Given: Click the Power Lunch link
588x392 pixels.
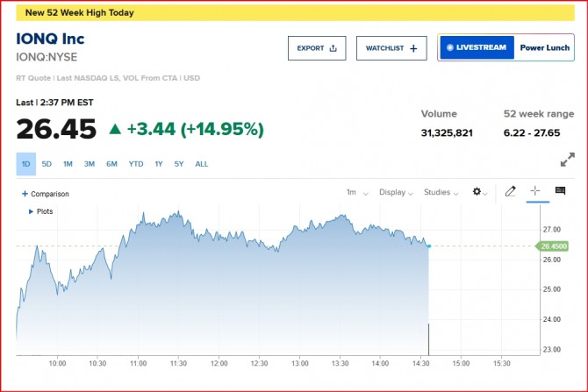Looking at the screenshot, I should (x=545, y=47).
